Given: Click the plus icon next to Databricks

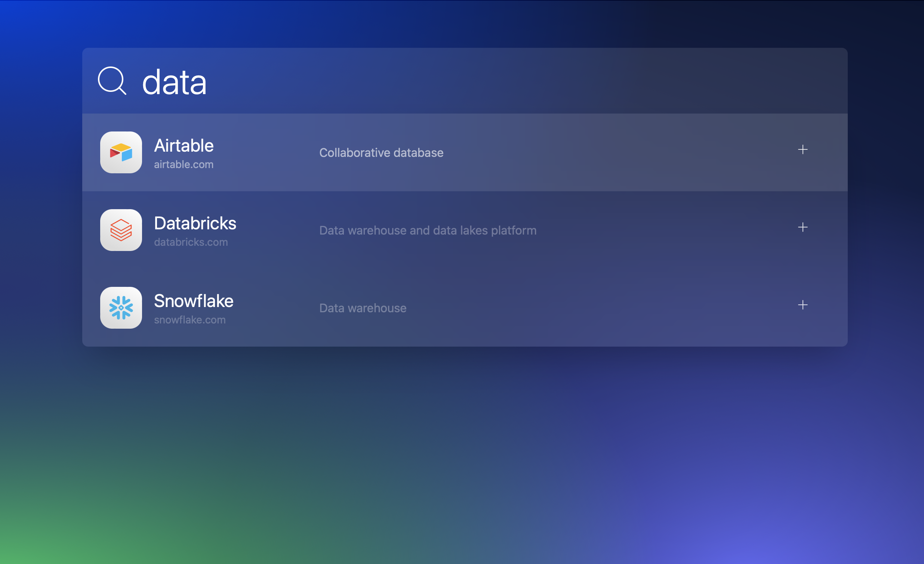Looking at the screenshot, I should pyautogui.click(x=803, y=227).
